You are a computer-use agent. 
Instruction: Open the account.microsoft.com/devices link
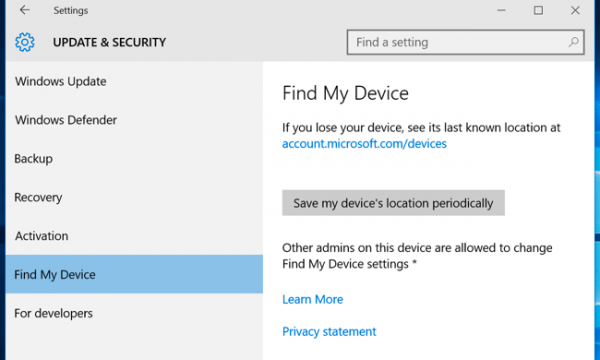(364, 144)
